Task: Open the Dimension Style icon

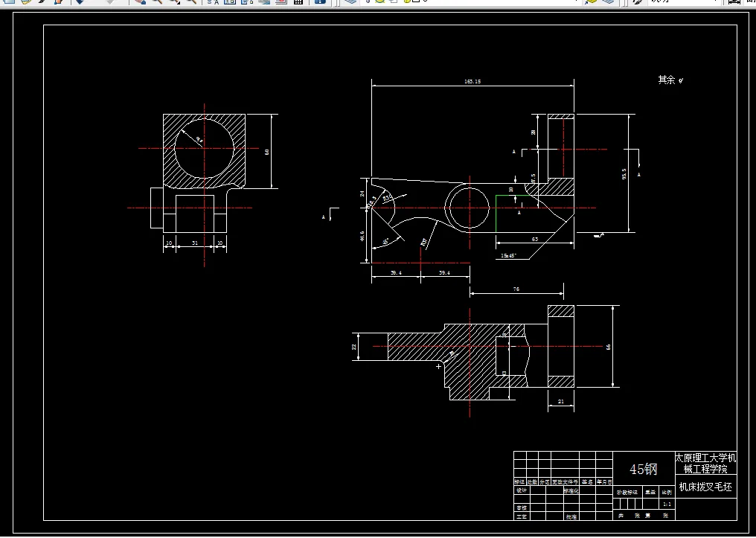Action: (x=734, y=1)
